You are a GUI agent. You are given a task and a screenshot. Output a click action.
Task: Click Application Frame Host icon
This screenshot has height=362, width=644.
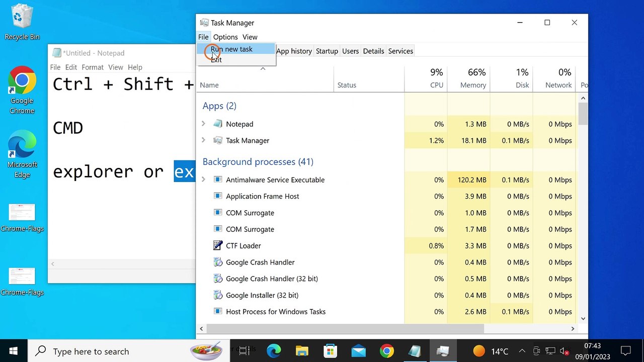218,196
